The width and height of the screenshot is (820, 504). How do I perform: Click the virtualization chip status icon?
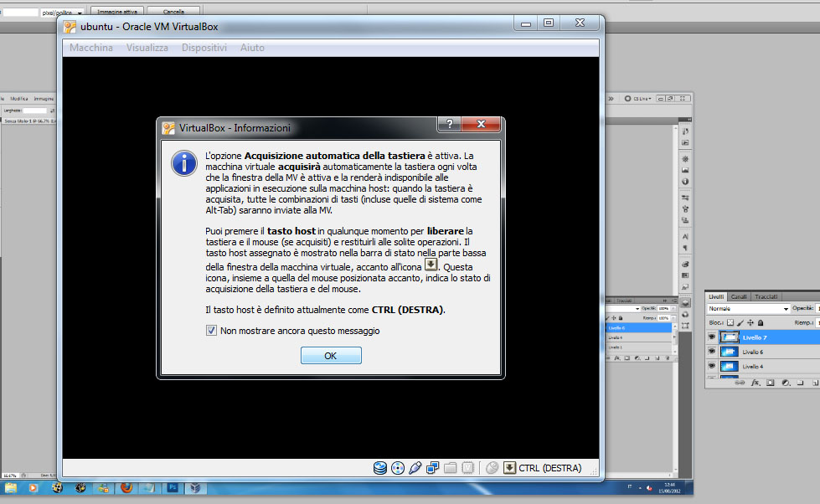468,468
